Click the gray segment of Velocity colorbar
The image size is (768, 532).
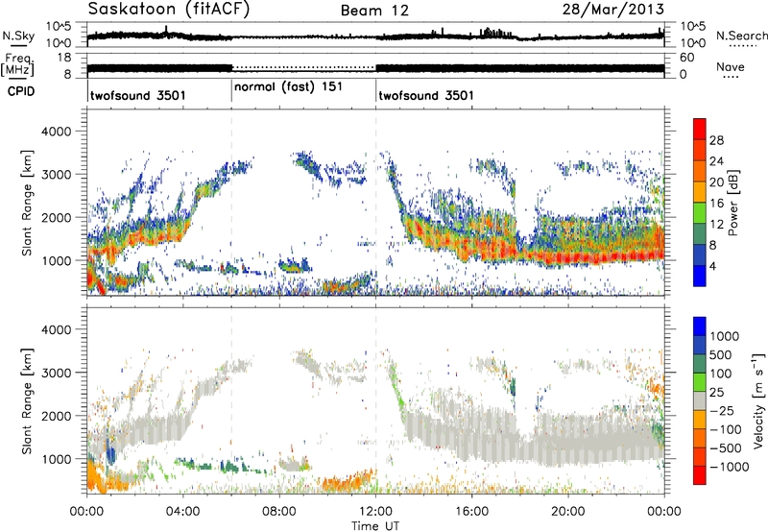tap(700, 400)
